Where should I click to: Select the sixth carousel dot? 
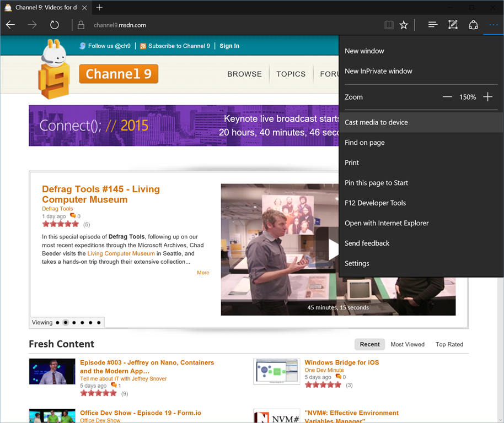[99, 323]
